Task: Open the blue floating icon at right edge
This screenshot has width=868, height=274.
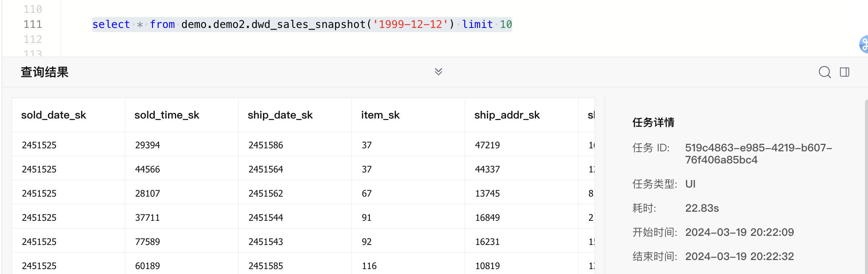Action: click(x=864, y=45)
